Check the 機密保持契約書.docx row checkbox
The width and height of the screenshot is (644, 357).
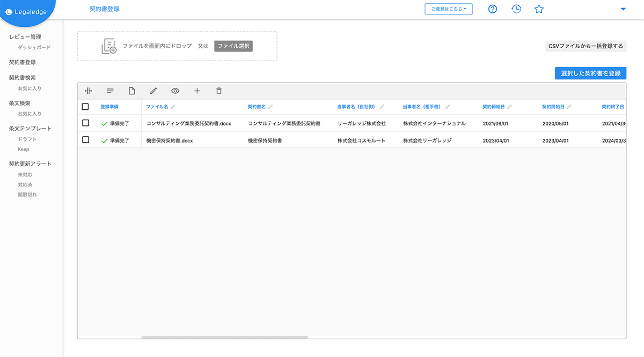point(85,140)
